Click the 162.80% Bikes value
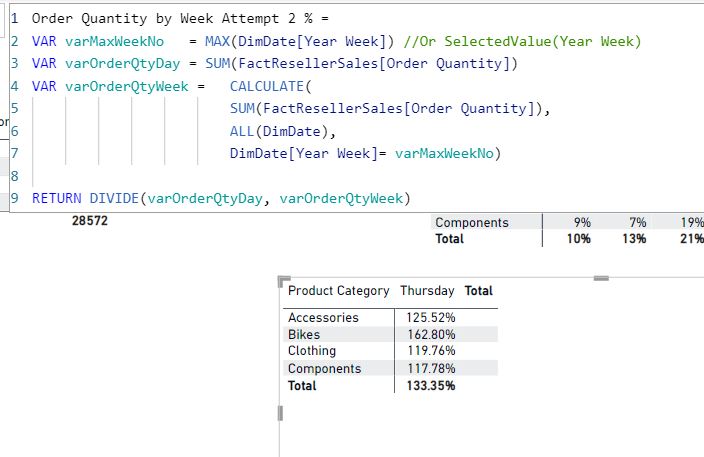The width and height of the screenshot is (704, 457). [x=431, y=335]
